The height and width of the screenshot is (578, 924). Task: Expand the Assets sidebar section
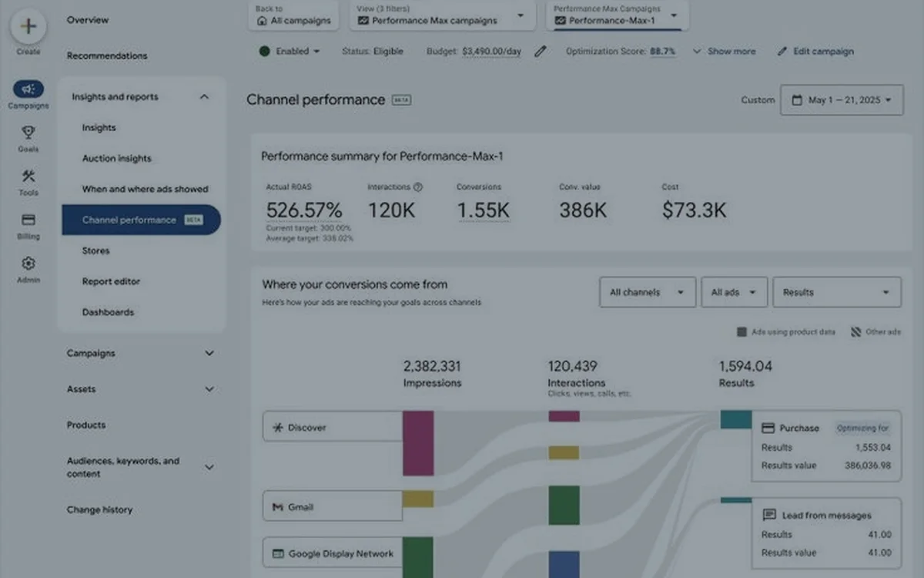point(209,389)
